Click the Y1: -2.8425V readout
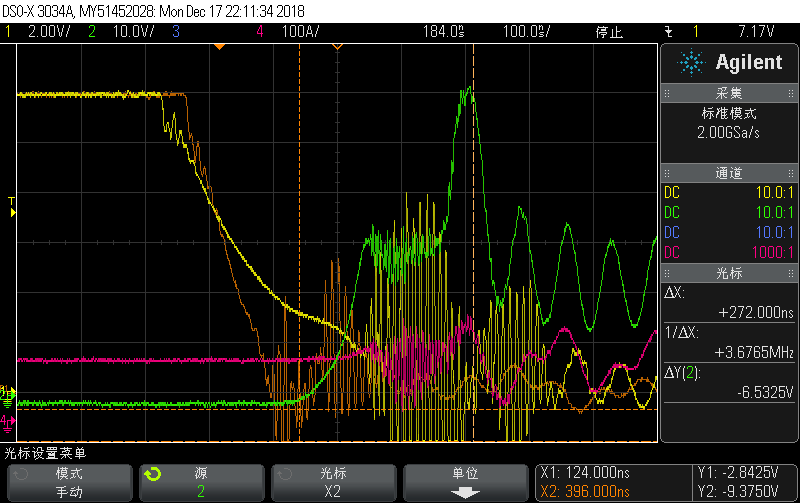 [738, 473]
